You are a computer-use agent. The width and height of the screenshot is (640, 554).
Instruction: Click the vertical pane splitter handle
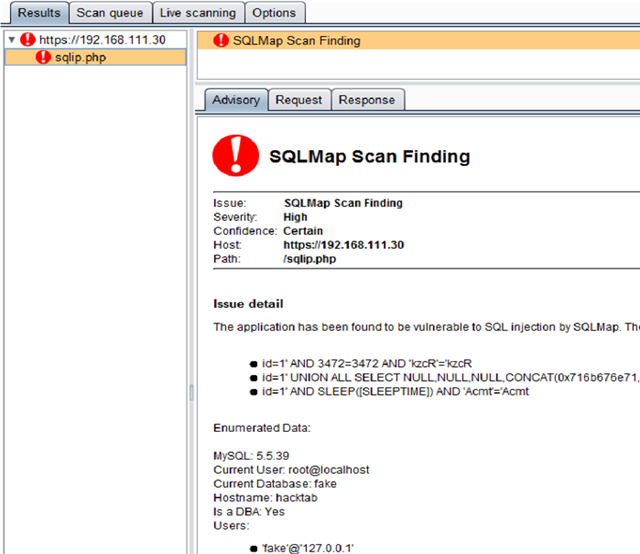[x=191, y=392]
